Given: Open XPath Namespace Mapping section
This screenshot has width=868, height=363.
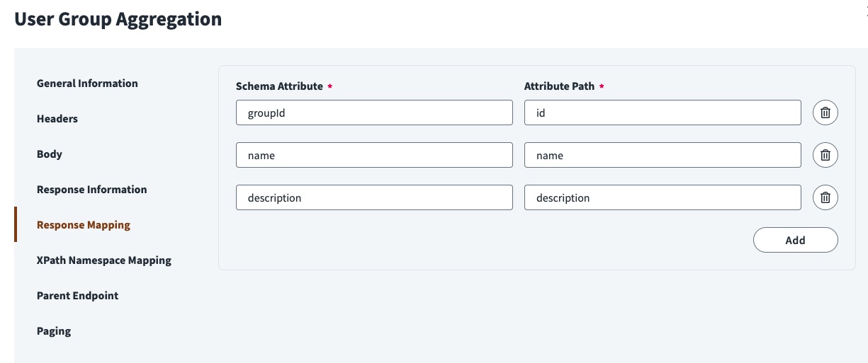Looking at the screenshot, I should [104, 260].
